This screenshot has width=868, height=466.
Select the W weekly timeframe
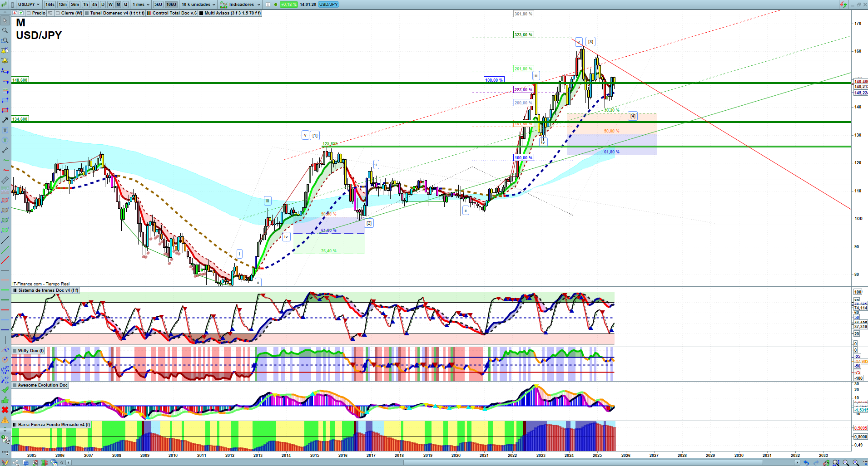point(110,5)
